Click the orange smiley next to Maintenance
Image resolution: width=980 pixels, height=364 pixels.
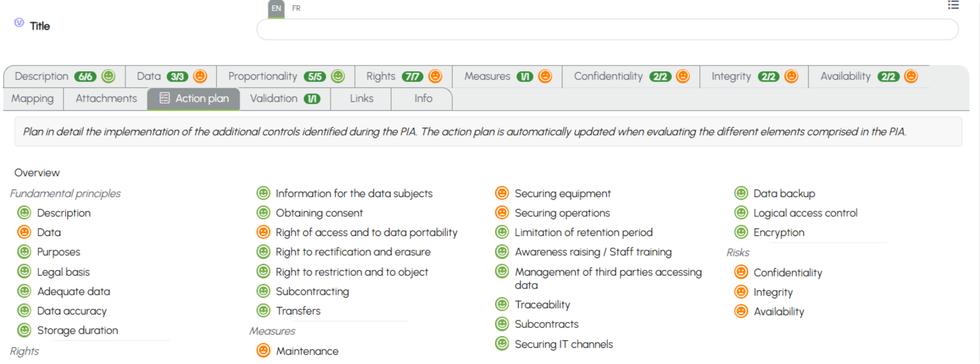point(263,350)
